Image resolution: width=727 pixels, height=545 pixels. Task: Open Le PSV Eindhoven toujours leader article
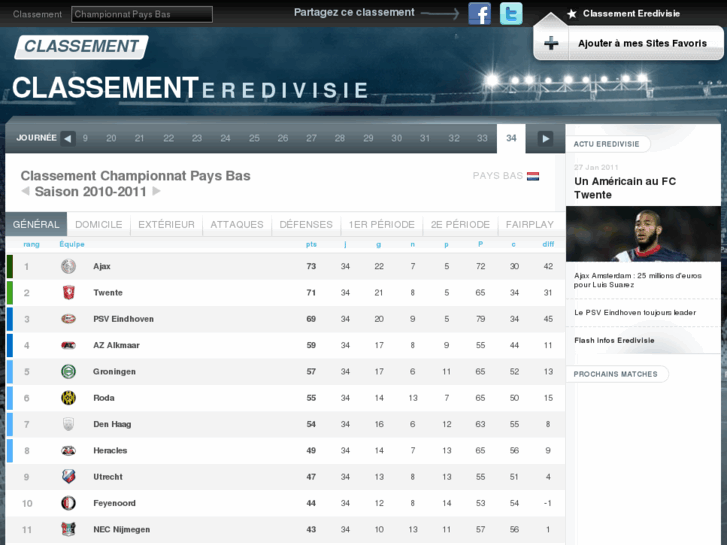pyautogui.click(x=635, y=313)
